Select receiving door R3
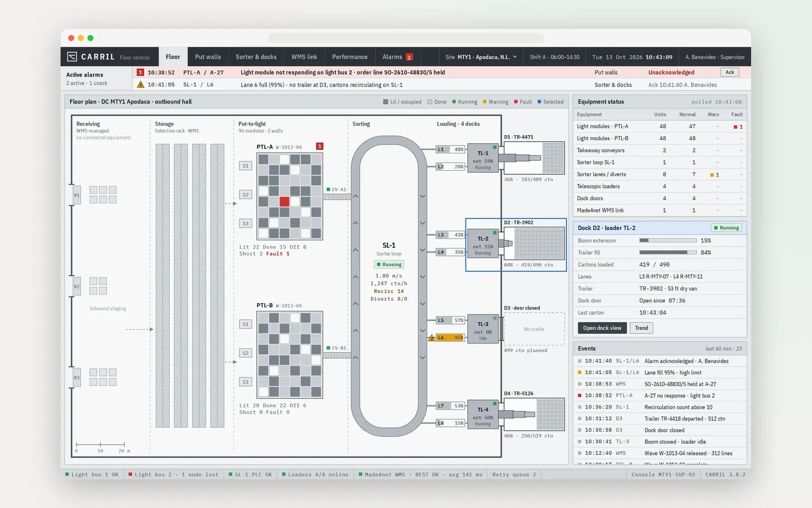The image size is (812, 508). tap(77, 378)
